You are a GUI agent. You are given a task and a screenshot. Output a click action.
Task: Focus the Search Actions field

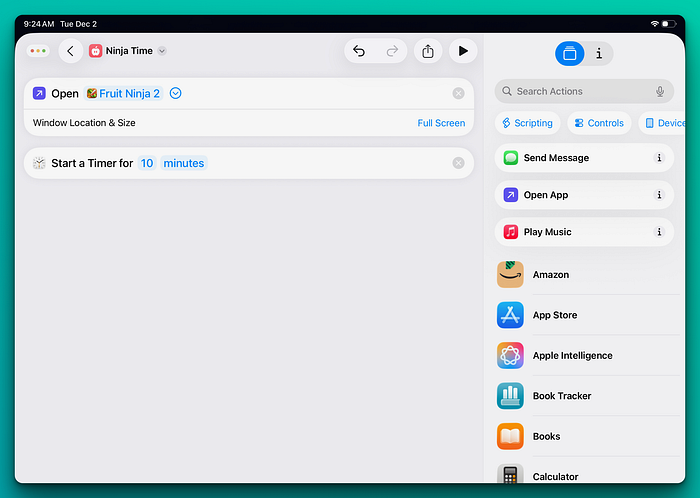tap(584, 91)
